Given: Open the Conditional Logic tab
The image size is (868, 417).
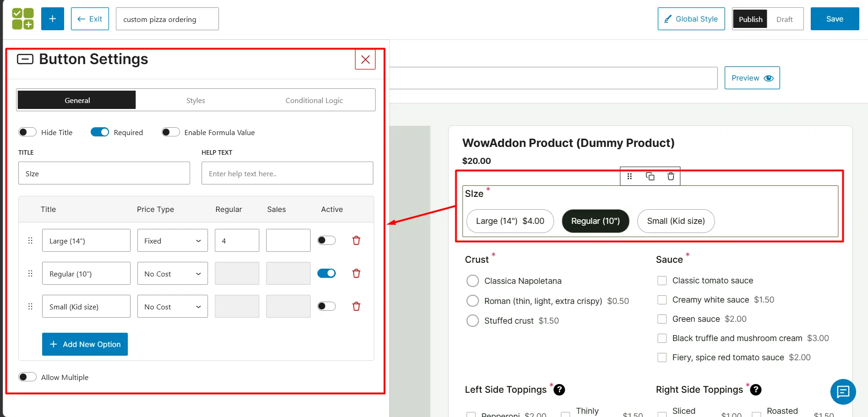Looking at the screenshot, I should pos(314,100).
